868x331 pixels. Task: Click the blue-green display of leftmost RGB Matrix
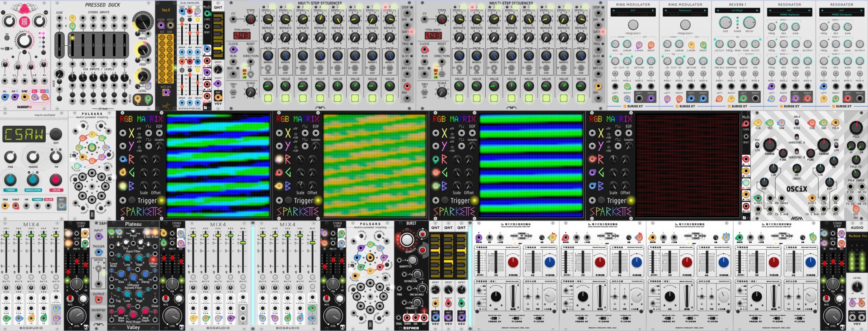click(218, 165)
